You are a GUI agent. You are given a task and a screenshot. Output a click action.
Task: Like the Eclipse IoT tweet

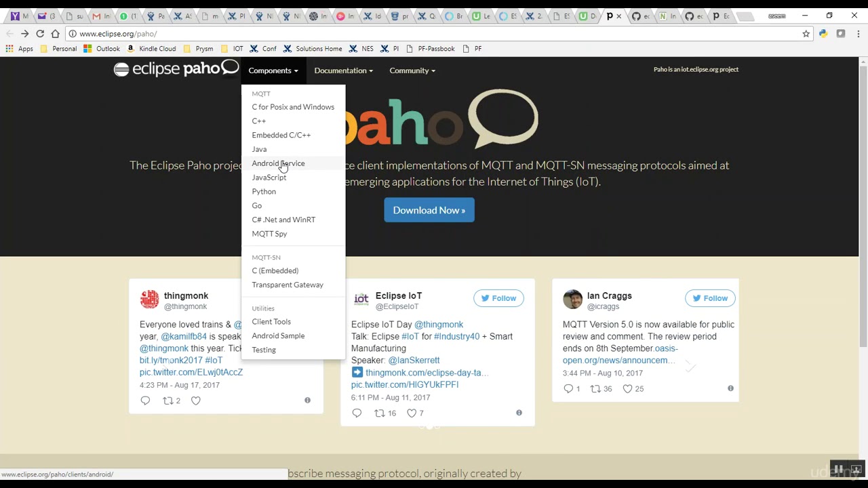[x=415, y=413]
